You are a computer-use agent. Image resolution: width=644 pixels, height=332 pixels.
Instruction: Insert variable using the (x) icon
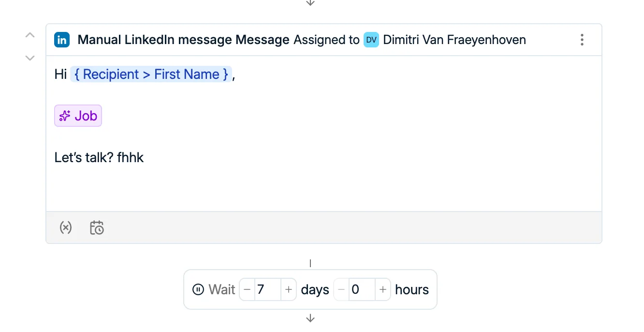[66, 227]
